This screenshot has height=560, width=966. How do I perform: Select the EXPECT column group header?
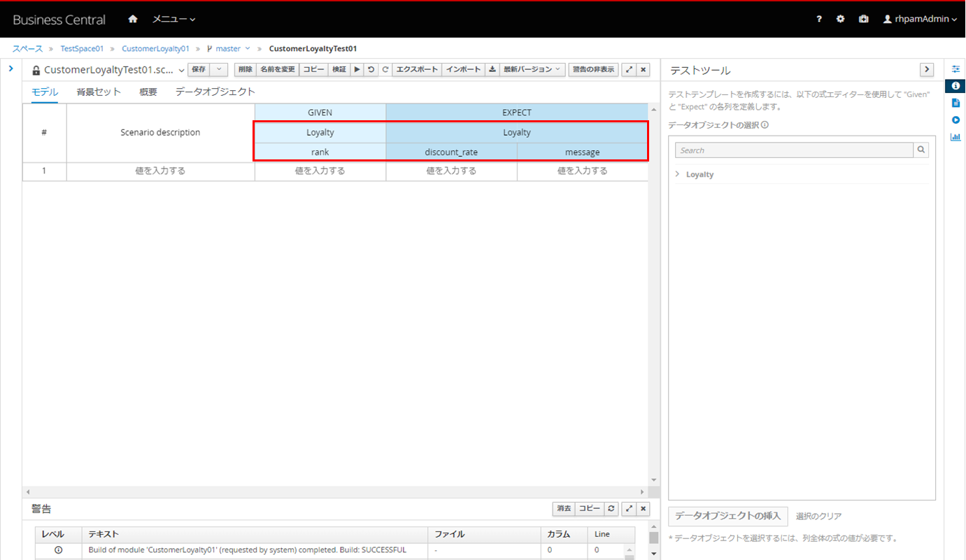click(517, 113)
